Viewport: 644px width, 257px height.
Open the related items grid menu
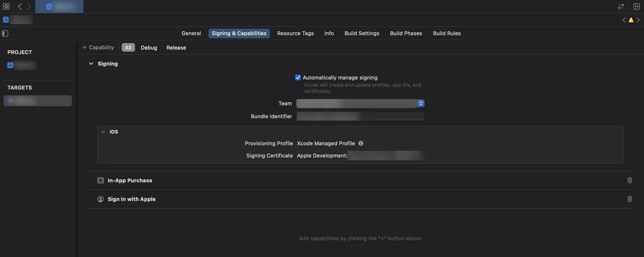[x=6, y=6]
